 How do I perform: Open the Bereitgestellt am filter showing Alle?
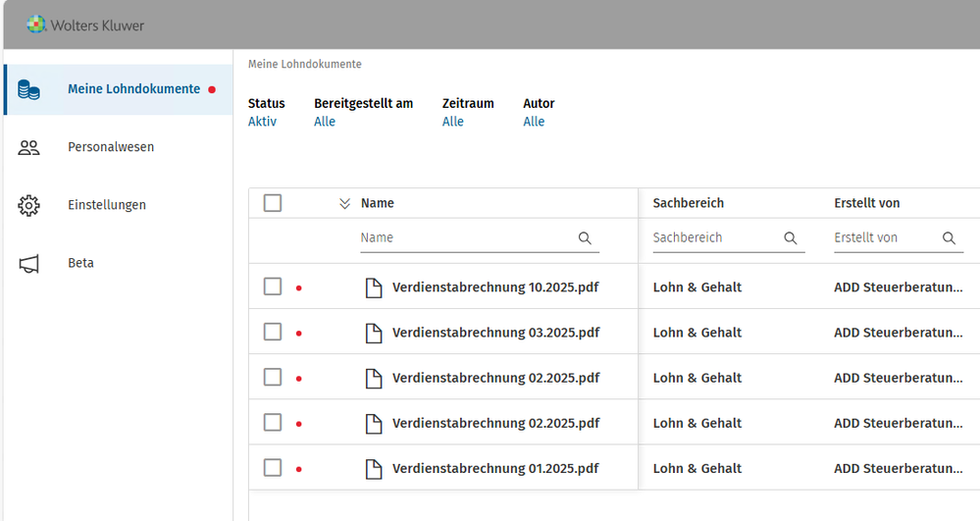point(325,122)
